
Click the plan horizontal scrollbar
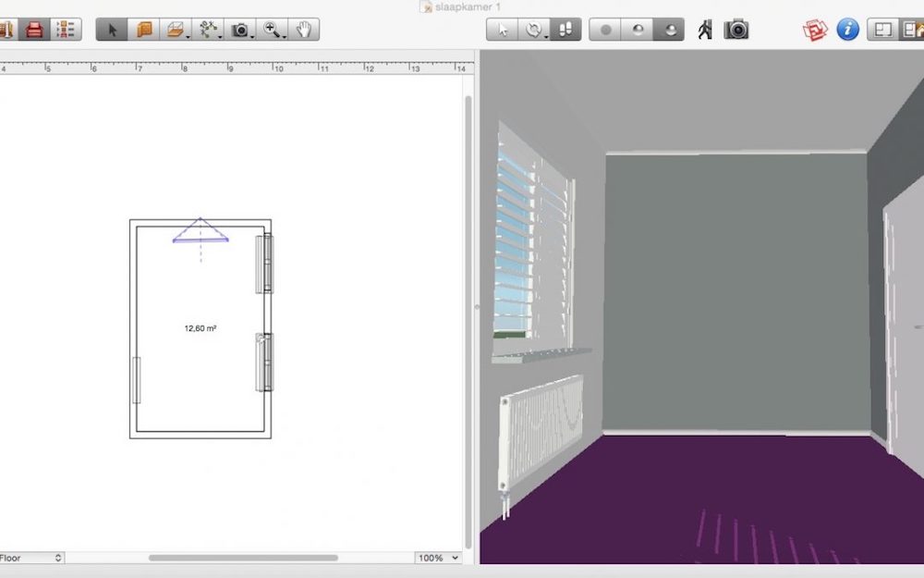pyautogui.click(x=243, y=558)
